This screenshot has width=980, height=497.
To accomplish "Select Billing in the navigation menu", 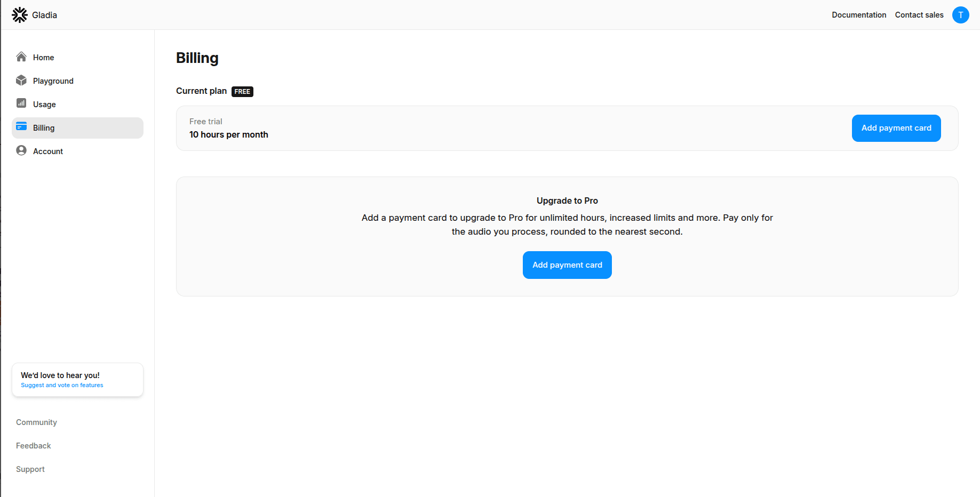I will click(43, 127).
